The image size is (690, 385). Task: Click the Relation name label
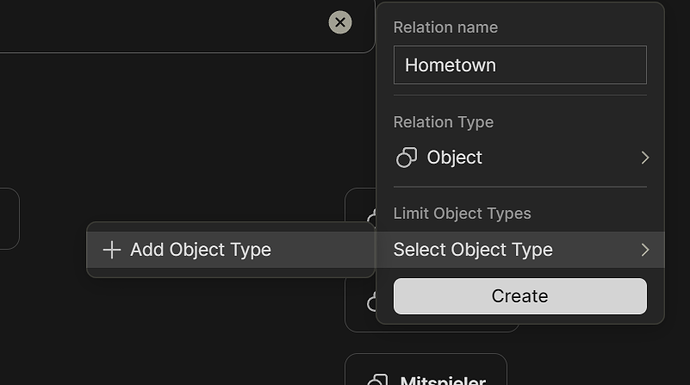445,27
